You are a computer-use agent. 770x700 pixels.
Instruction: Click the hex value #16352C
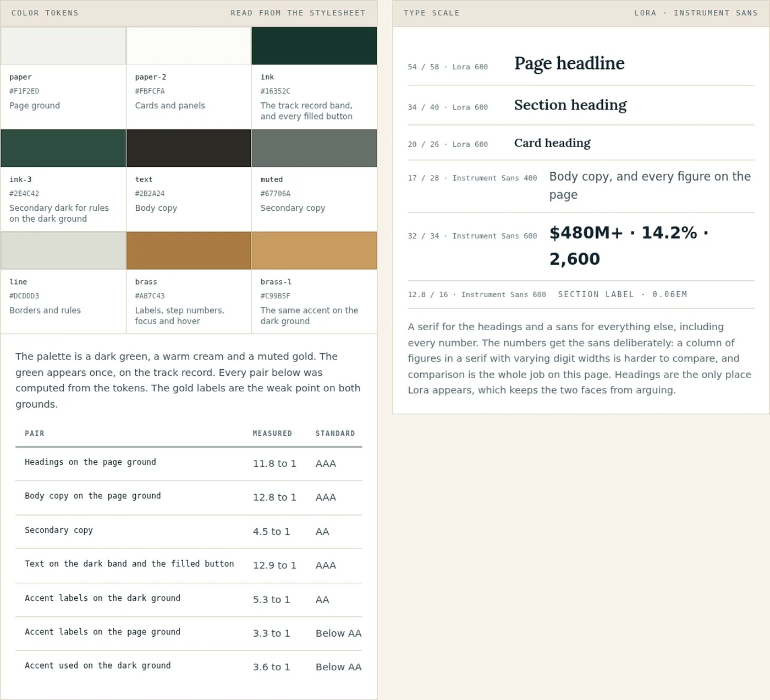(276, 91)
